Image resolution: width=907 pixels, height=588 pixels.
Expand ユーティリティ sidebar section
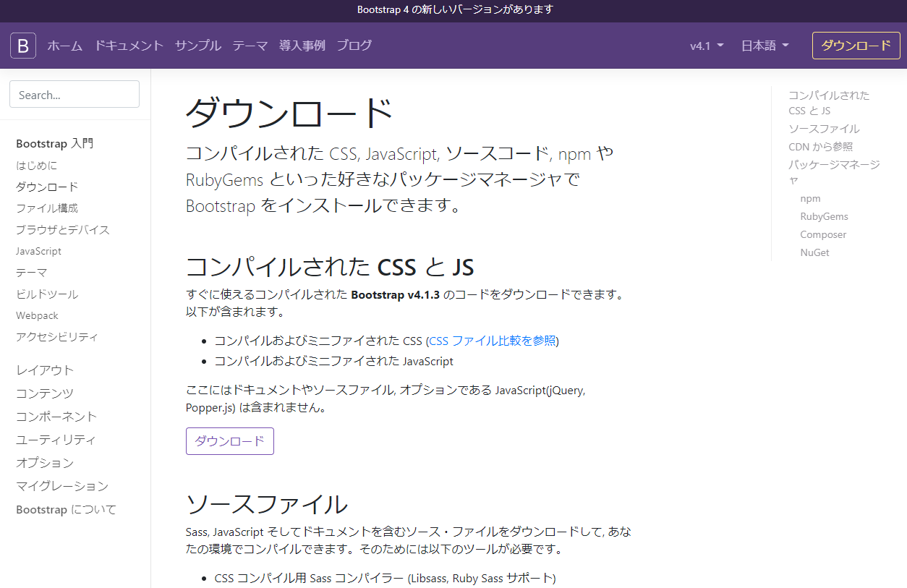56,440
